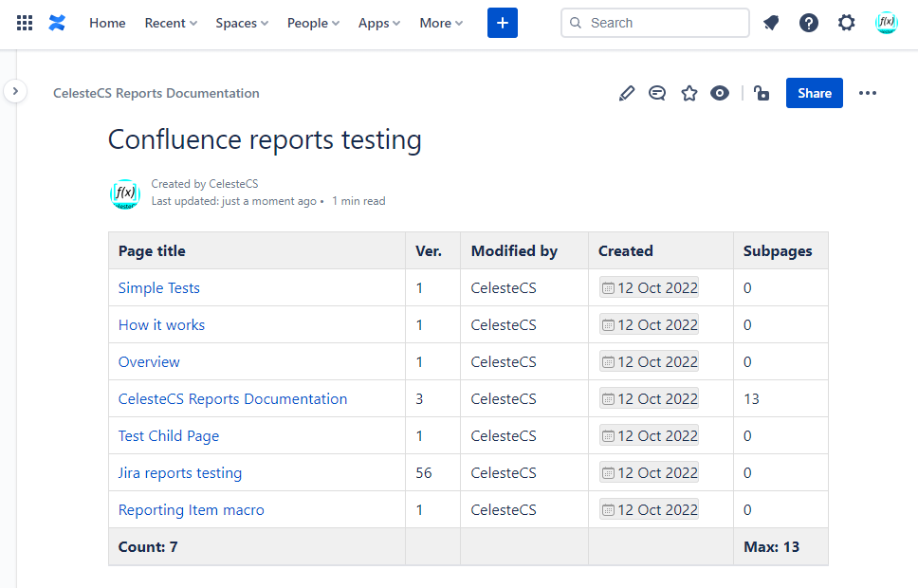Open inline comments icon

point(657,93)
